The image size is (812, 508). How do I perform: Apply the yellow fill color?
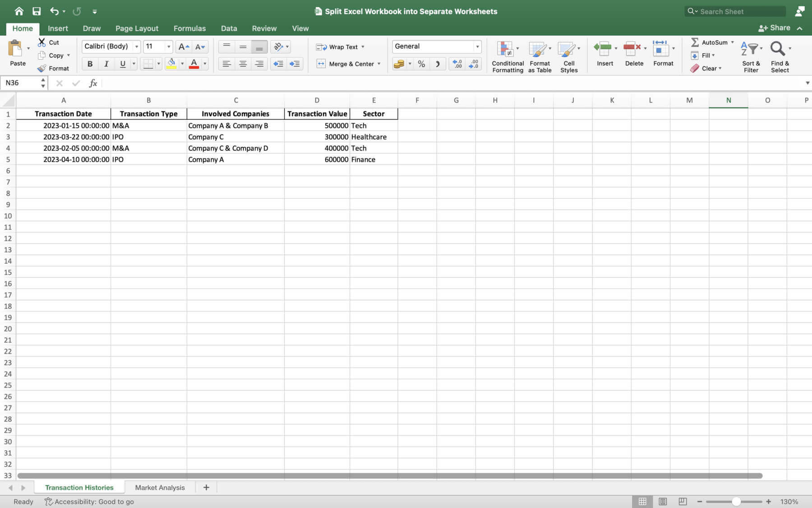171,64
